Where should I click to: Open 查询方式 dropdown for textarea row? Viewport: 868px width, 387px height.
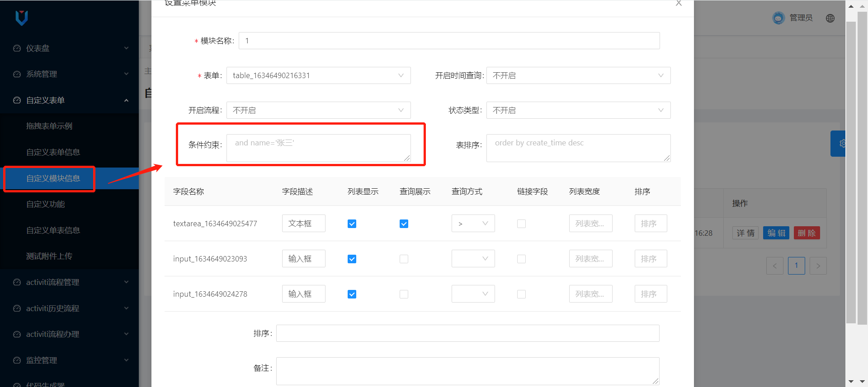tap(473, 224)
